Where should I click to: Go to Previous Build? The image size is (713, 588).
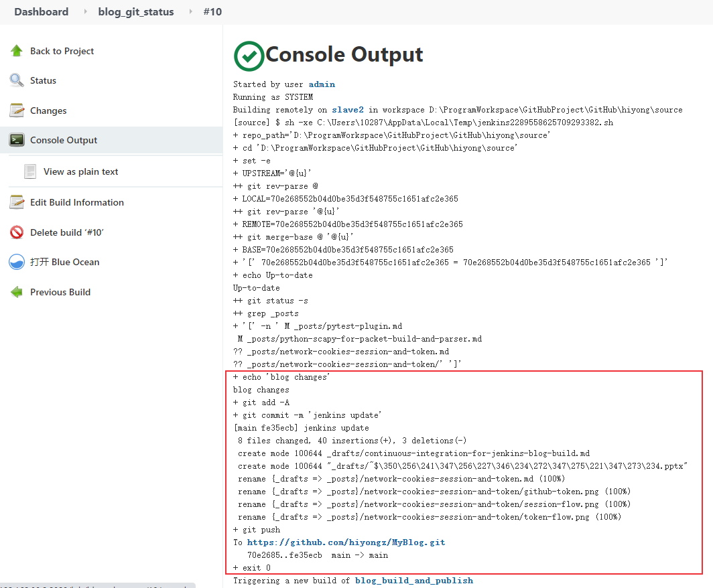(60, 292)
